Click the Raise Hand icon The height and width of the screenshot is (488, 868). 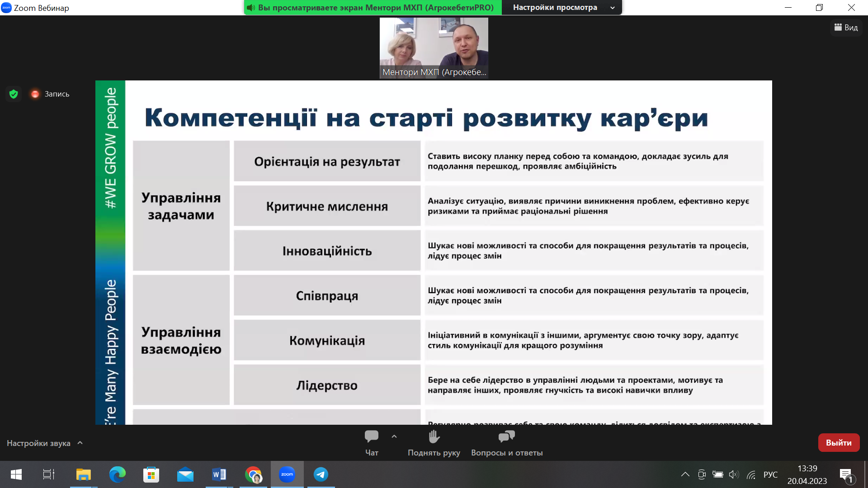tap(434, 437)
